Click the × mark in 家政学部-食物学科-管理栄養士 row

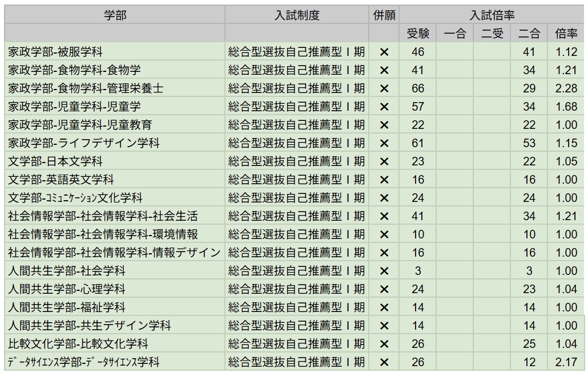pyautogui.click(x=384, y=88)
